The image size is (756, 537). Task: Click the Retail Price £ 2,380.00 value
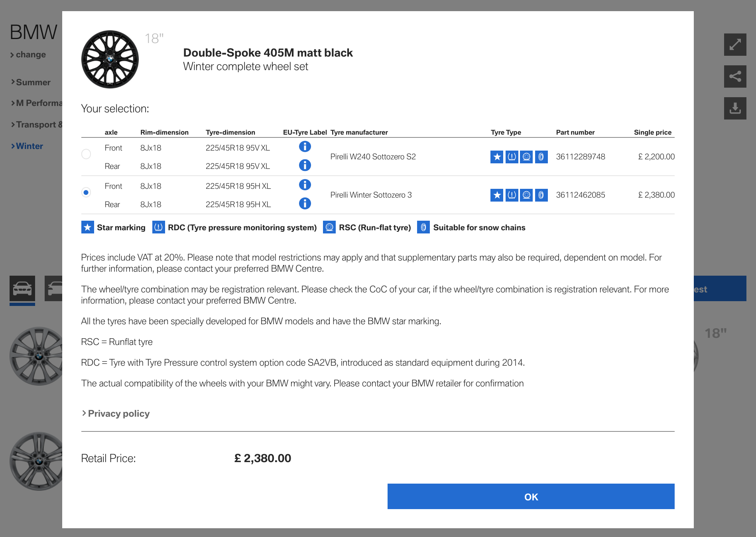[x=263, y=458]
